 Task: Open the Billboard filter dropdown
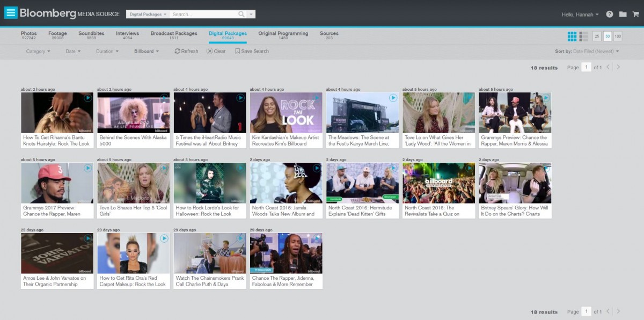click(x=147, y=52)
